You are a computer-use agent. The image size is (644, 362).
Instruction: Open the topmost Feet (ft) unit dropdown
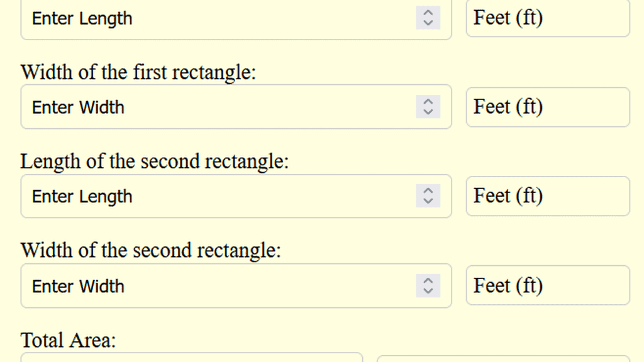tap(547, 18)
